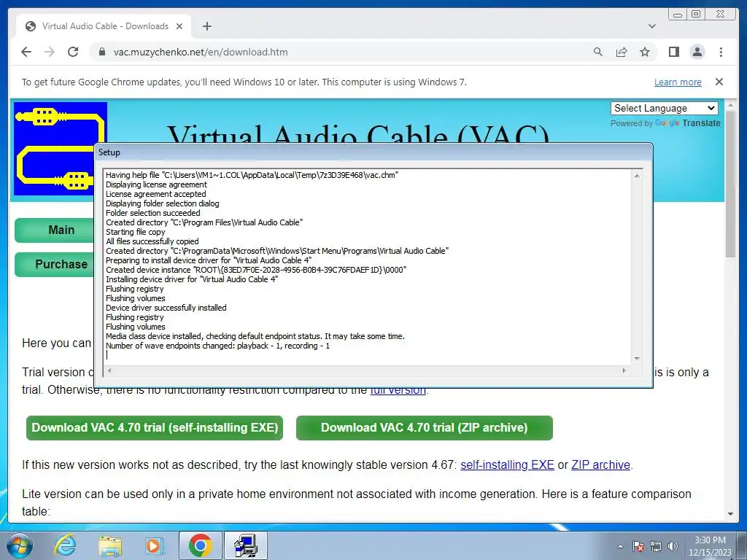Image resolution: width=747 pixels, height=560 pixels.
Task: Close the Virtual Audio Cable Downloads tab
Action: point(179,26)
